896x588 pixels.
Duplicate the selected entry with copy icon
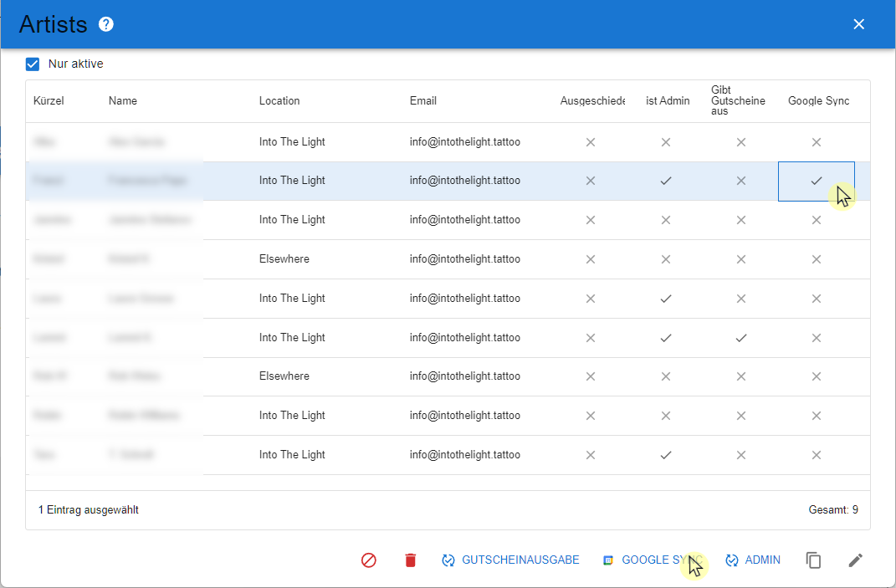(813, 560)
